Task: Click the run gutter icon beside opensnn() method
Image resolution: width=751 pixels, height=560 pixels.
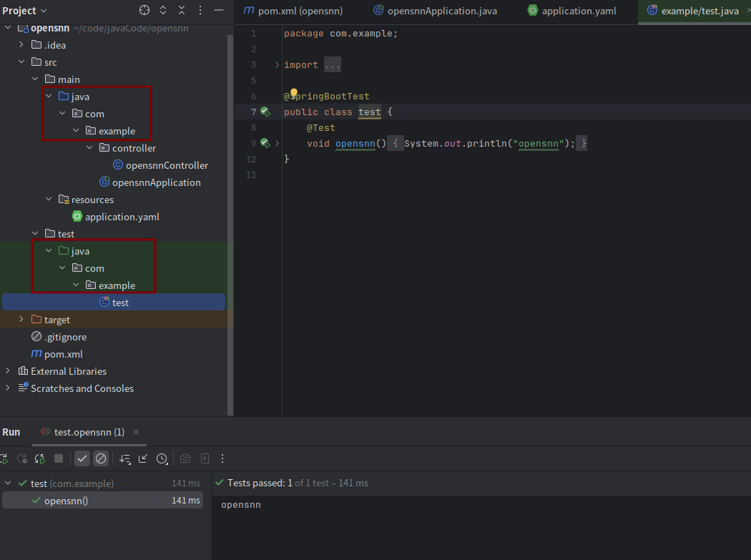Action: click(265, 143)
